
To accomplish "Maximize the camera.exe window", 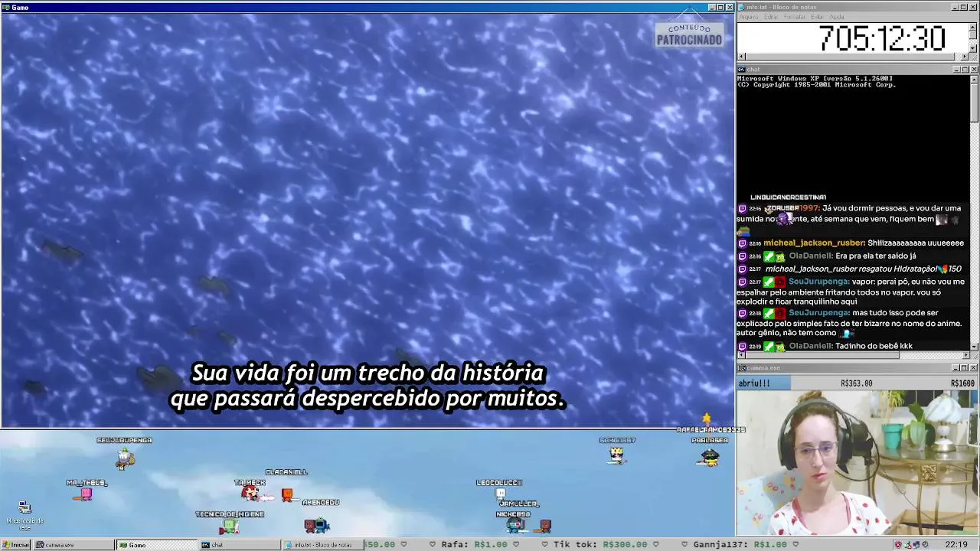I will [965, 368].
